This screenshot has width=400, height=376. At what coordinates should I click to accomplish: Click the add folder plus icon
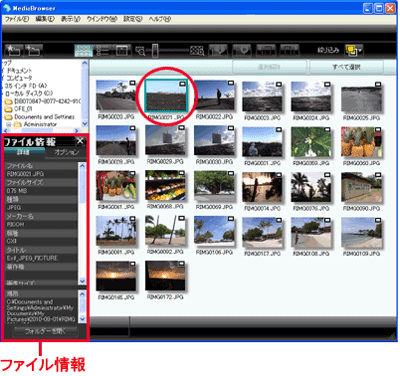(34, 50)
